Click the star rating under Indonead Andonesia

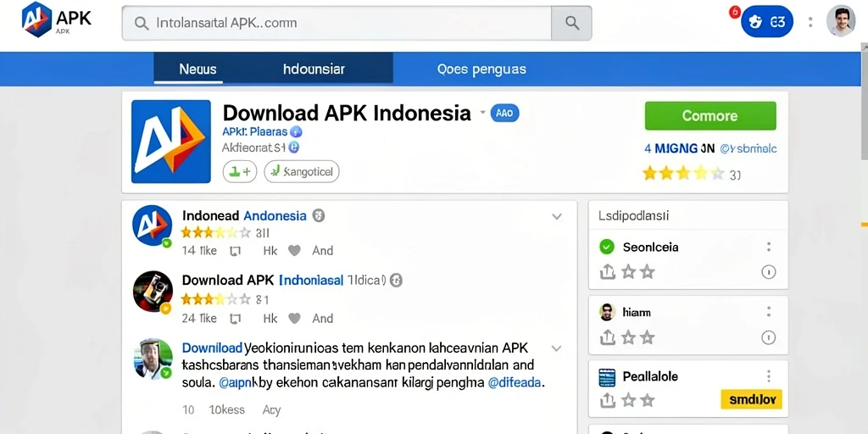[x=216, y=232]
